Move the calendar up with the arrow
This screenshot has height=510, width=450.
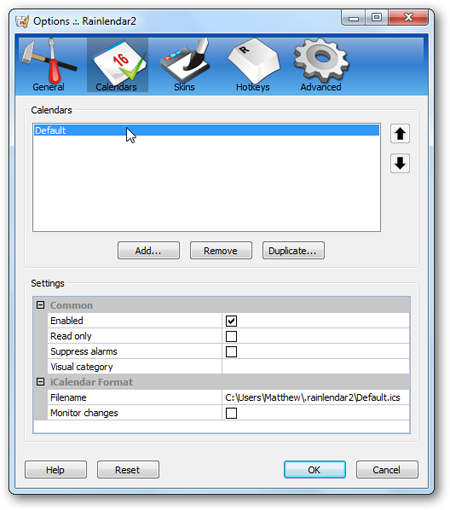point(400,134)
